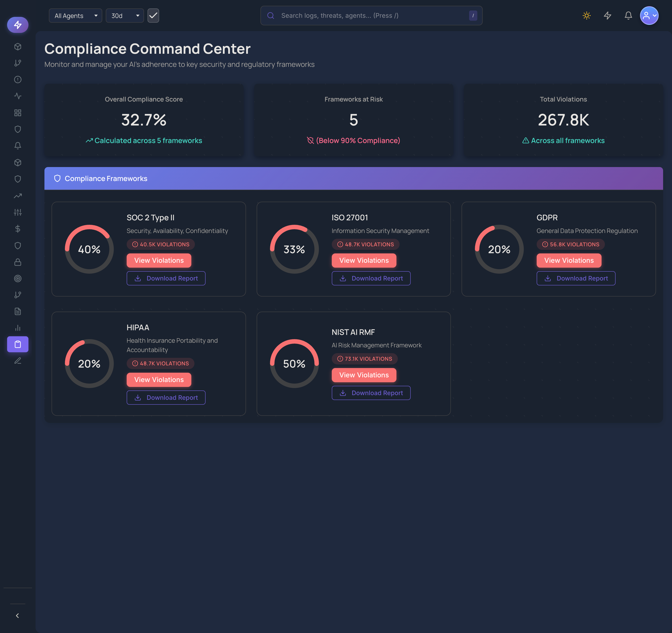Screen dimensions: 672x633
Task: Expand the user avatar account menu
Action: (649, 16)
